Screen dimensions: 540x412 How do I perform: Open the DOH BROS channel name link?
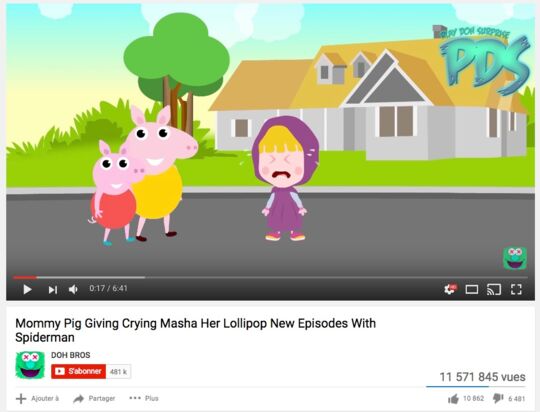(x=71, y=355)
